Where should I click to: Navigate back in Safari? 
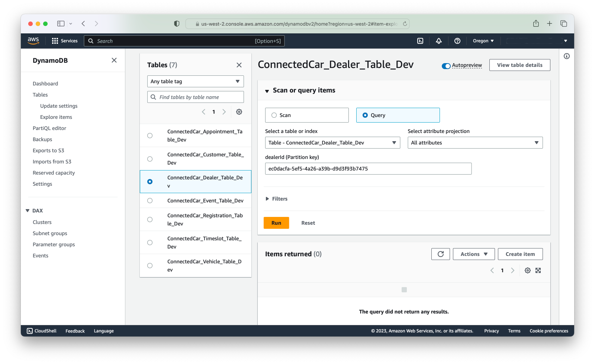coord(83,23)
